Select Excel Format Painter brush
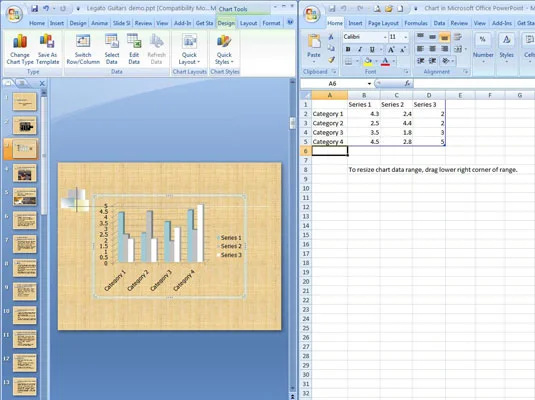This screenshot has width=535, height=400. point(331,60)
